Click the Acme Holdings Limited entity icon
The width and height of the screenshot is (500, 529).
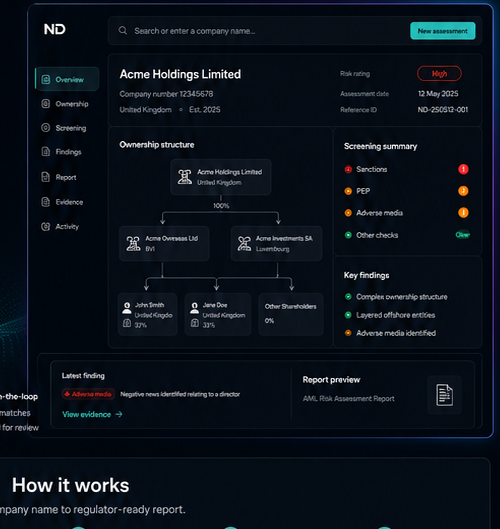click(x=185, y=177)
